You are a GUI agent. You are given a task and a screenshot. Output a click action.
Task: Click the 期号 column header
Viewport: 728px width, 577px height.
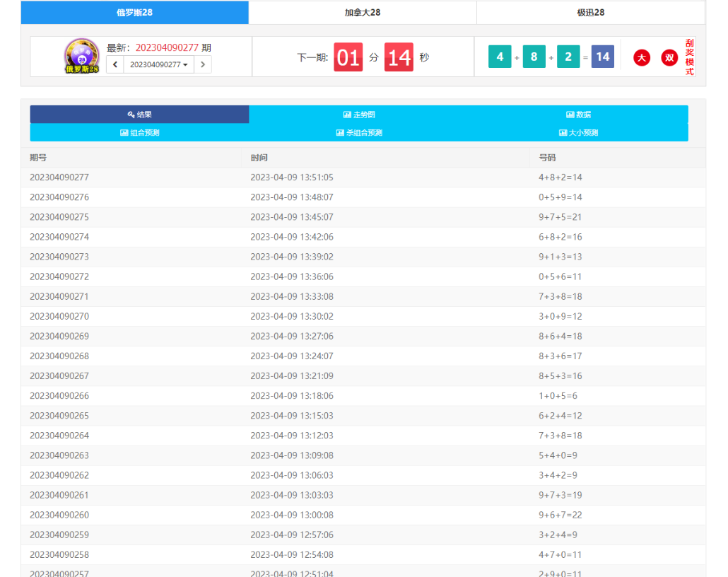coord(38,158)
